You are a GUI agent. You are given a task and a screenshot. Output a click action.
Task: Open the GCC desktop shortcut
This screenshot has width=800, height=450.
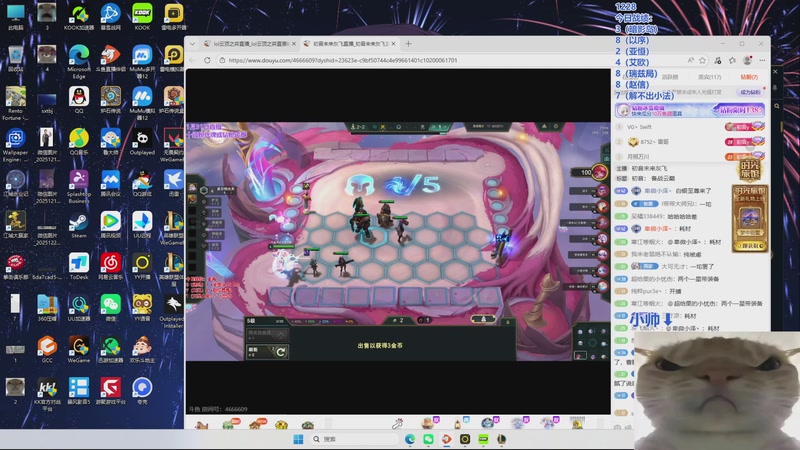[x=47, y=349]
